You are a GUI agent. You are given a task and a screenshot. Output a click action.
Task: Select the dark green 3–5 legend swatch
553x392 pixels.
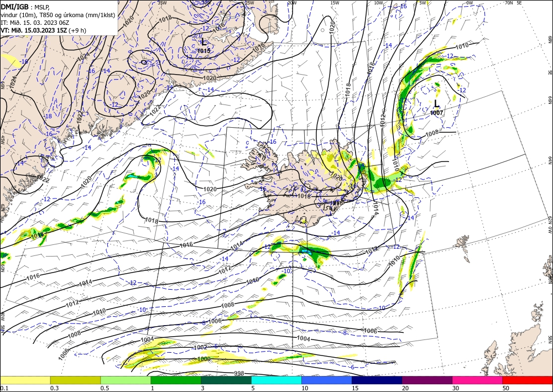point(226,380)
